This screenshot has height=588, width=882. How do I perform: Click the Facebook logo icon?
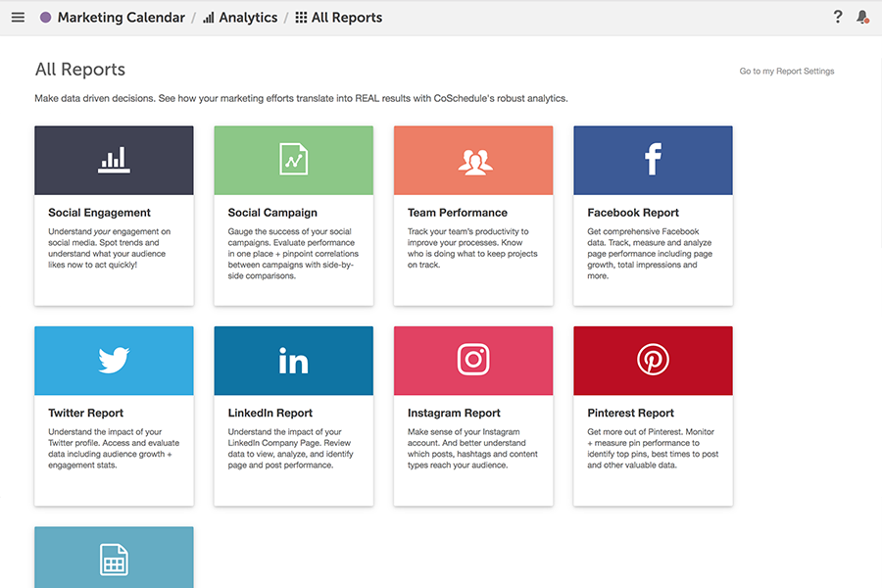pyautogui.click(x=653, y=159)
